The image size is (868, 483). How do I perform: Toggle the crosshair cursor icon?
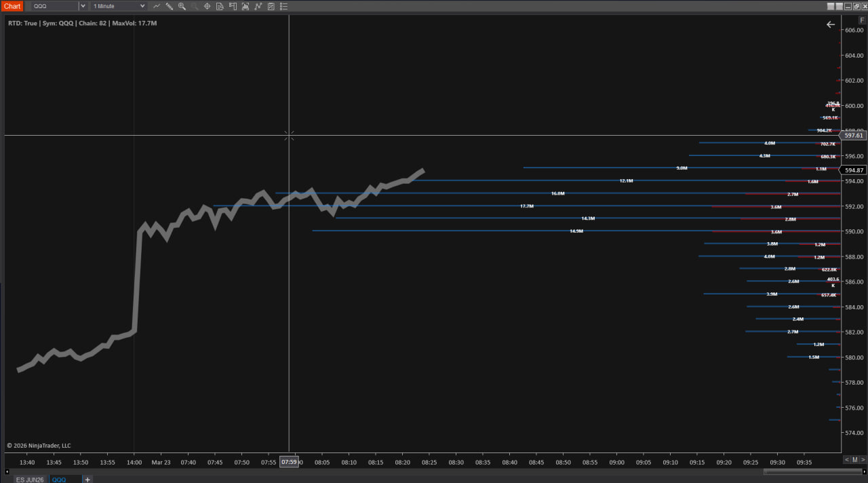click(x=207, y=6)
